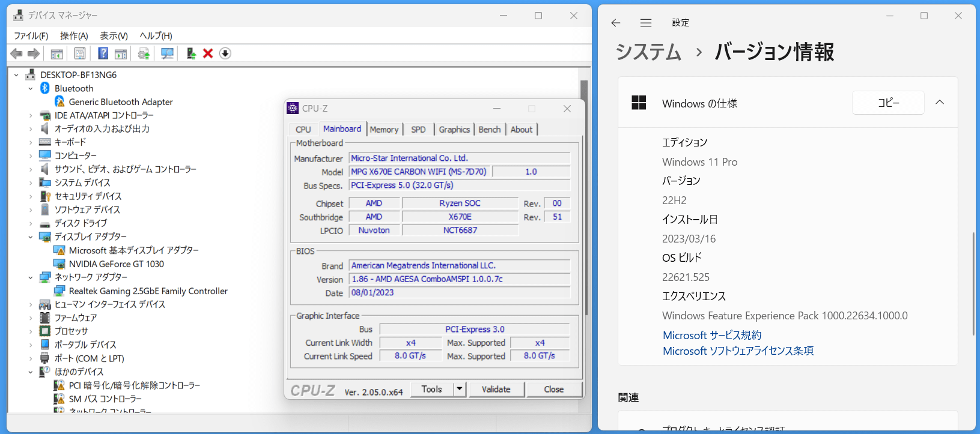The height and width of the screenshot is (434, 980).
Task: Collapse the ほかのデバイス node
Action: click(x=31, y=372)
